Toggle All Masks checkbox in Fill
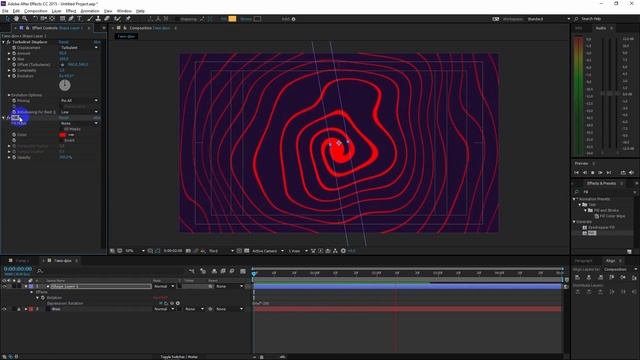This screenshot has height=360, width=640. pos(62,129)
